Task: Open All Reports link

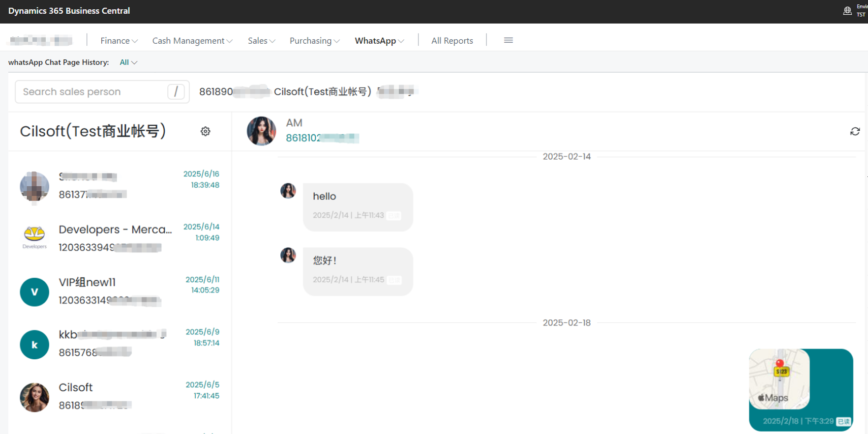Action: pyautogui.click(x=452, y=41)
